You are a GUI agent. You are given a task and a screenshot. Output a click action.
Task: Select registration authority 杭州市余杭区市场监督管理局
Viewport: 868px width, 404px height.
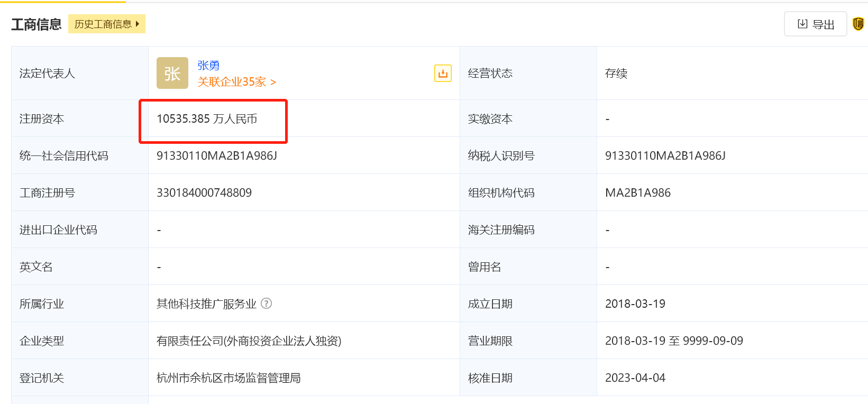pos(229,378)
